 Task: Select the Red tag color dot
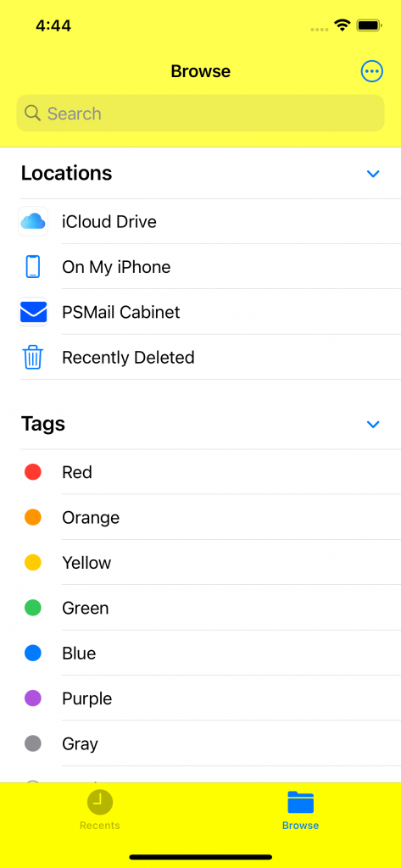point(33,472)
